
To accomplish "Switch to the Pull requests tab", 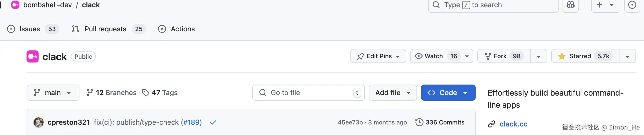I will click(105, 29).
